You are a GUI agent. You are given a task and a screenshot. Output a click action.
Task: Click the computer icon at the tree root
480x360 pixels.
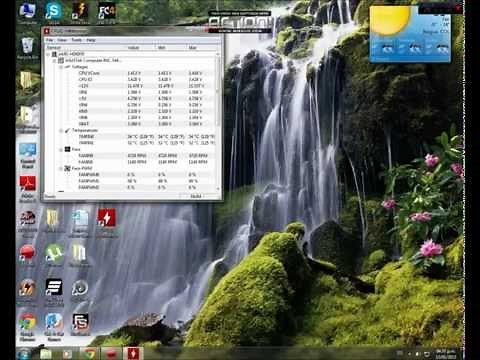(54, 54)
